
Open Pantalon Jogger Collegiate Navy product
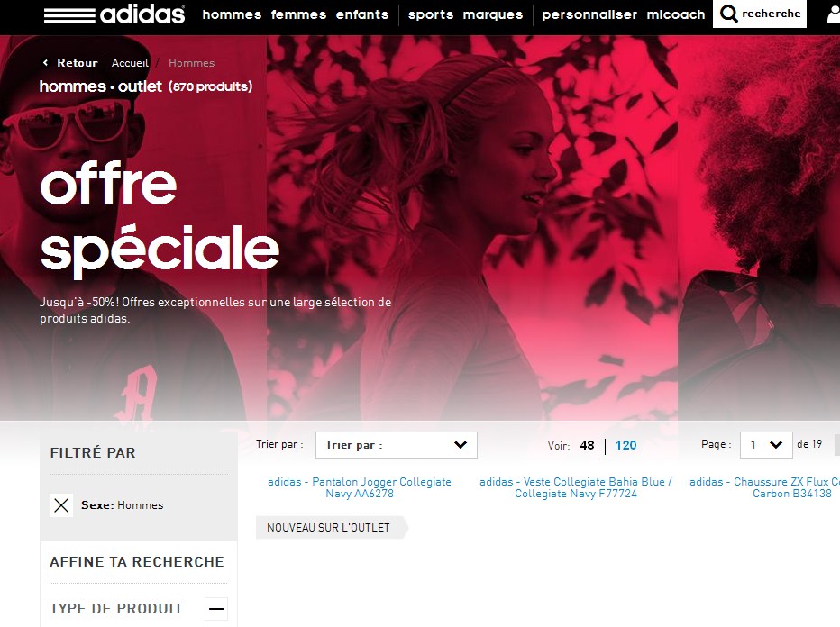360,487
